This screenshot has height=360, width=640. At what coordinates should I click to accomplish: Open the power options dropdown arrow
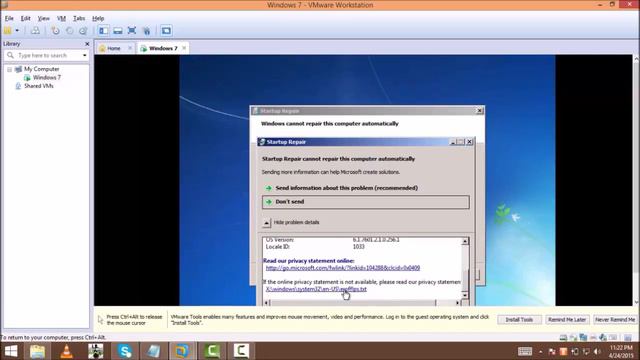pyautogui.click(x=17, y=31)
